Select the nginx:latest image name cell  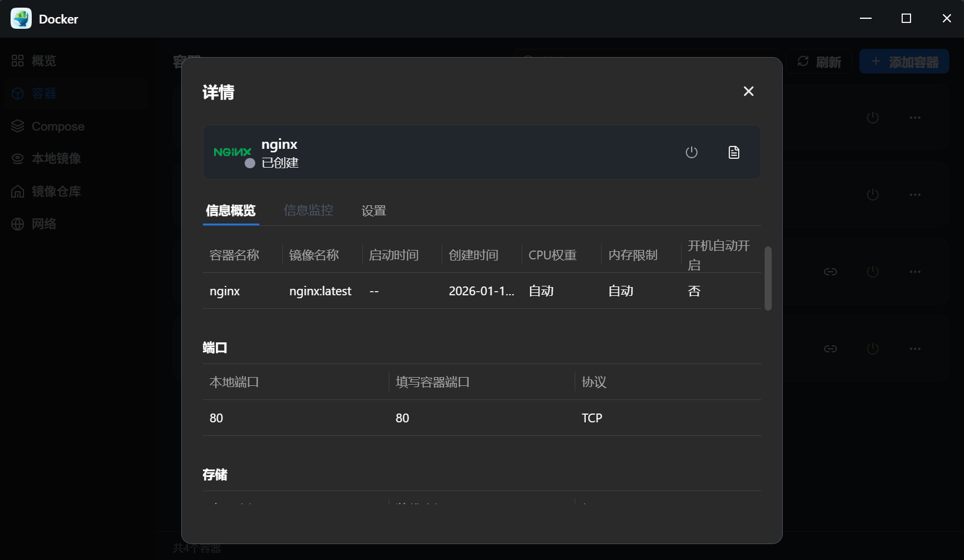click(x=320, y=291)
